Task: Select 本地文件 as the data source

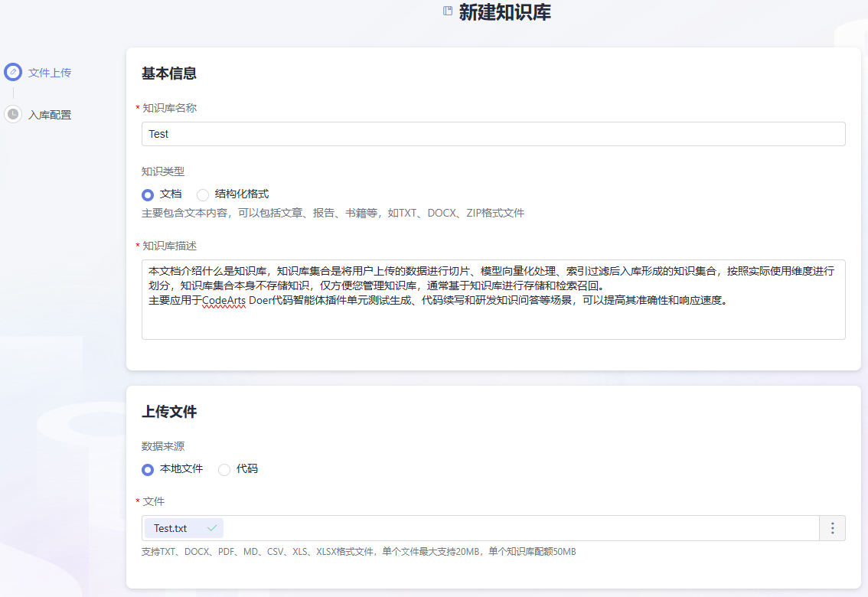Action: (x=148, y=469)
